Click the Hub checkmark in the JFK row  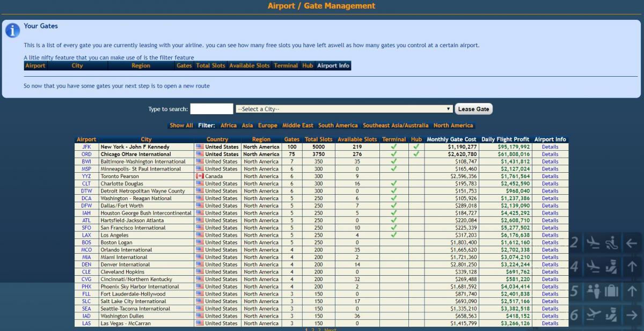click(416, 146)
